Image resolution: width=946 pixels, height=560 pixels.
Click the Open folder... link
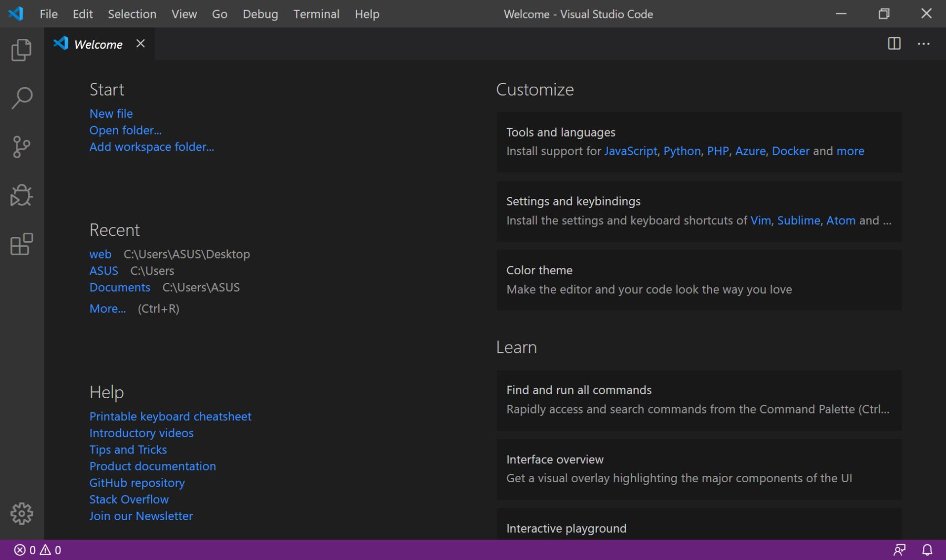click(x=126, y=130)
